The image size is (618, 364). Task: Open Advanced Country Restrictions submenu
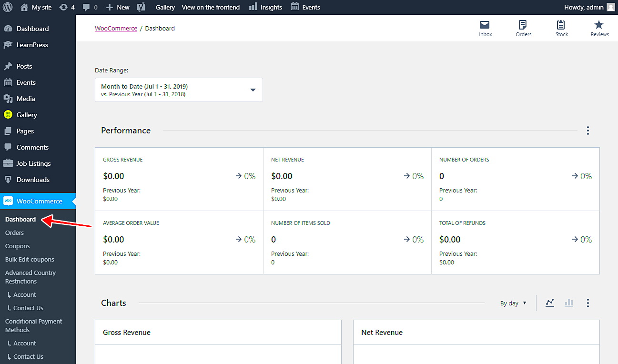point(30,277)
